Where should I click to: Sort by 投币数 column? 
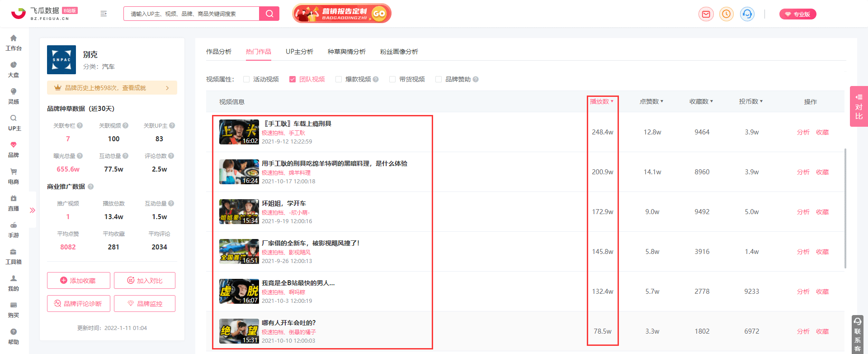coord(751,101)
